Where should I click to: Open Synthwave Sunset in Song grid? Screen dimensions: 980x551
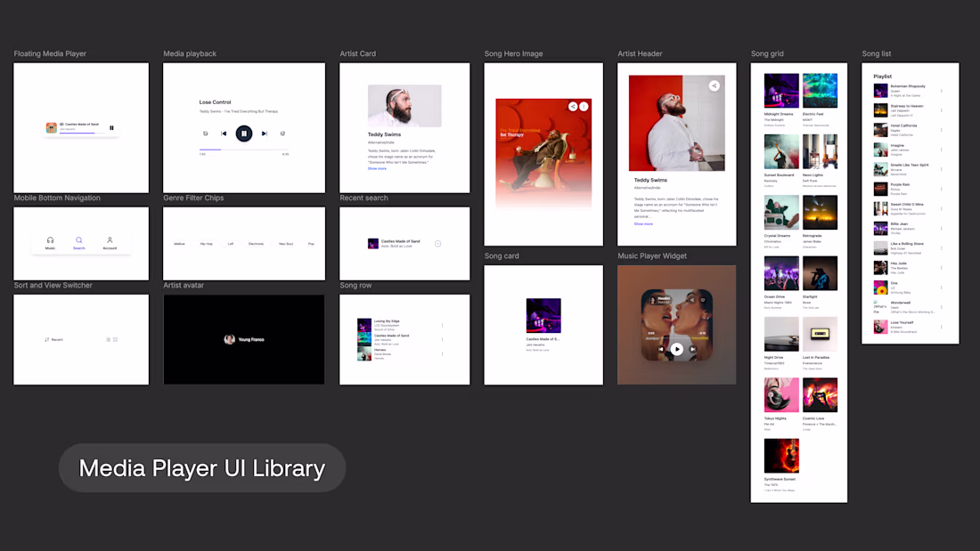click(781, 456)
